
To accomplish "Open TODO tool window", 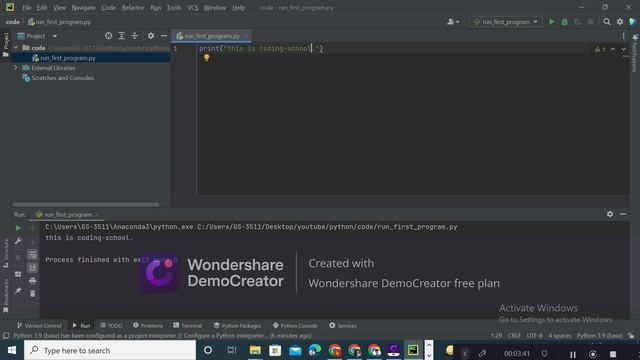I will pos(111,325).
